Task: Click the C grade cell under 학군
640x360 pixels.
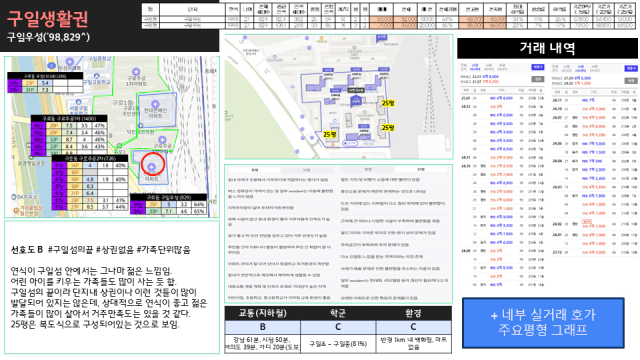Action: point(338,327)
